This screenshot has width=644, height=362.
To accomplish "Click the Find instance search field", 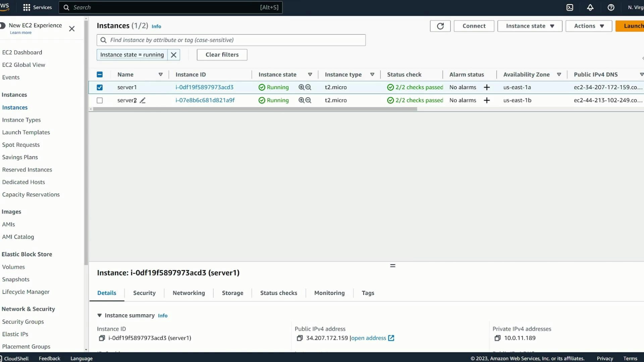I will 231,40.
